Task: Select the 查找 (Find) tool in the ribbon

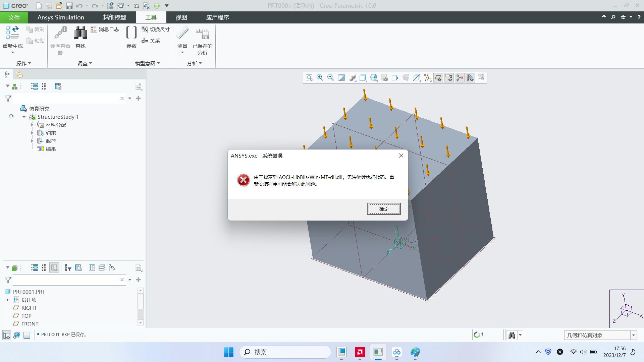Action: pos(80,32)
